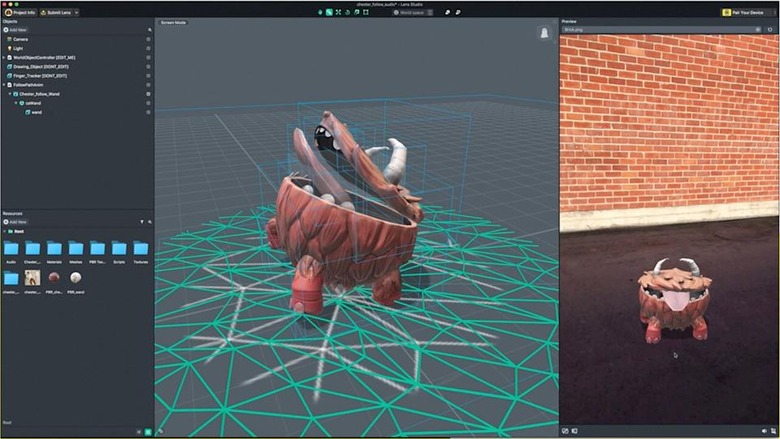
Task: Select the PBR_ward material thumbnail
Action: [76, 277]
